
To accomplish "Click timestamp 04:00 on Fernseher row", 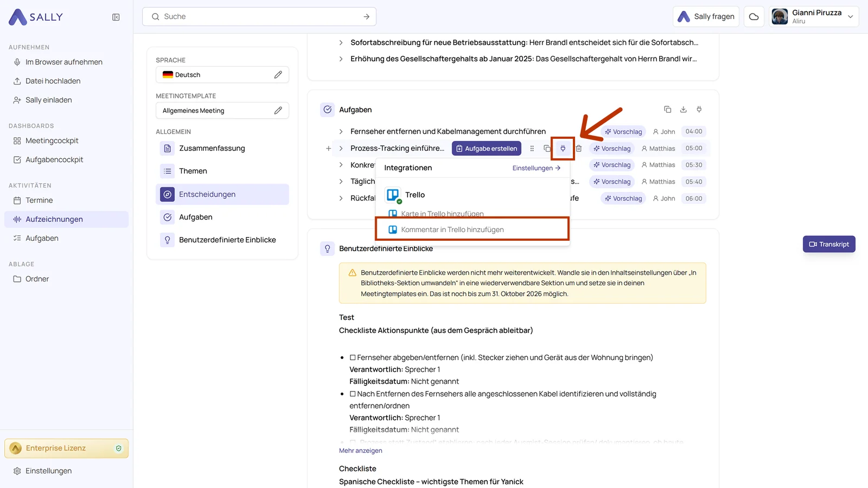I will coord(694,132).
